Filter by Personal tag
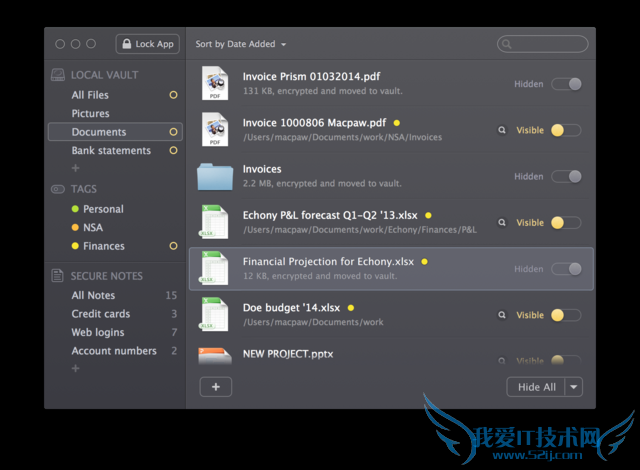 (x=103, y=209)
